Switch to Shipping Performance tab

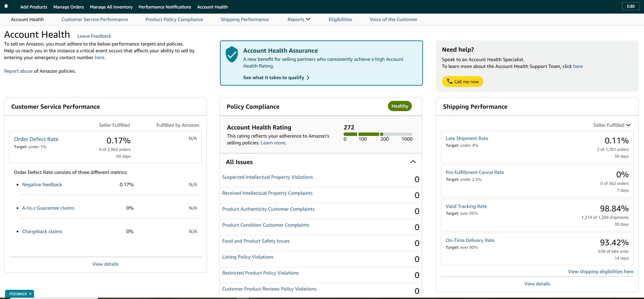(x=244, y=19)
